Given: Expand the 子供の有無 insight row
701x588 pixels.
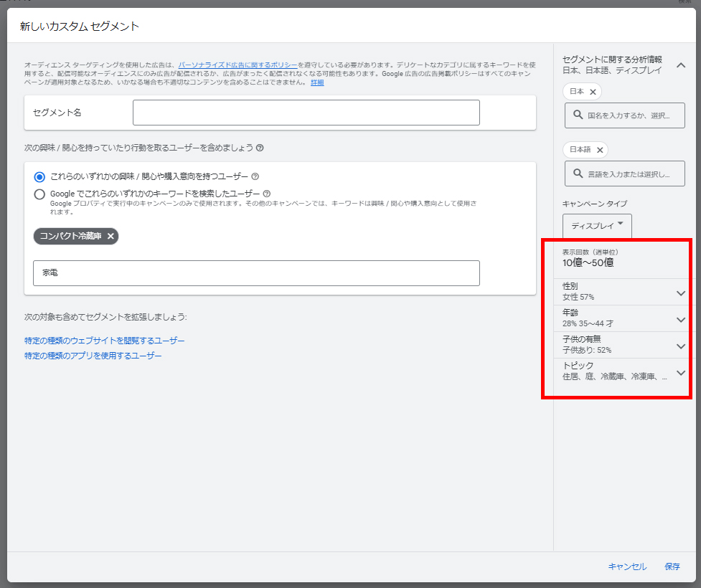Looking at the screenshot, I should click(x=681, y=346).
